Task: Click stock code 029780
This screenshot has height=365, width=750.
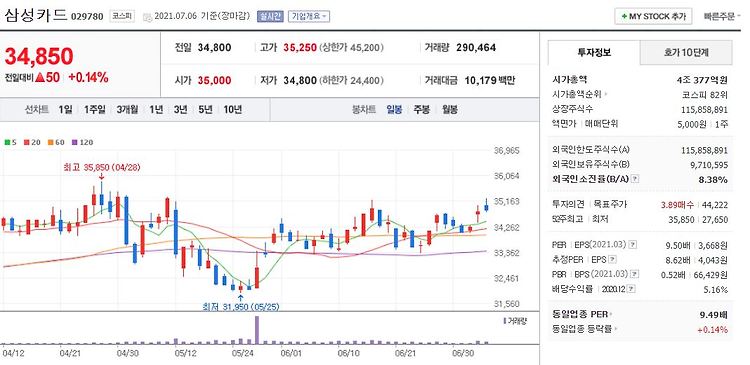Action: [x=87, y=17]
